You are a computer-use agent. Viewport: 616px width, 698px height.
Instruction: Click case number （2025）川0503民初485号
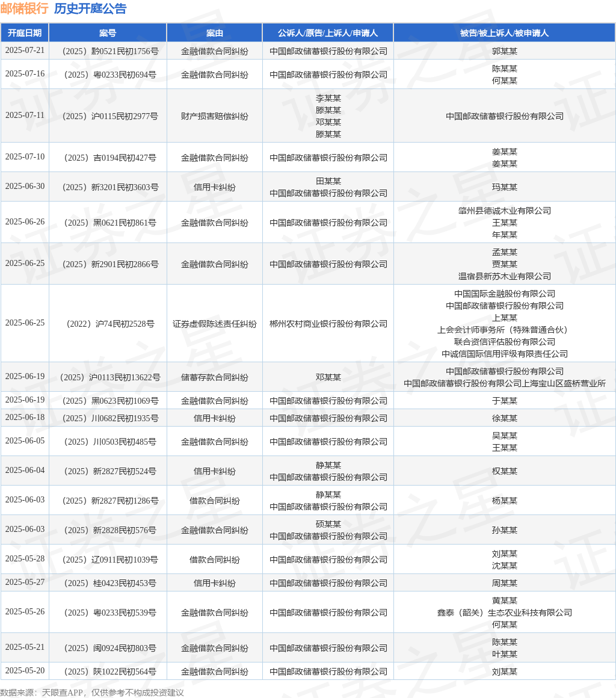click(110, 442)
